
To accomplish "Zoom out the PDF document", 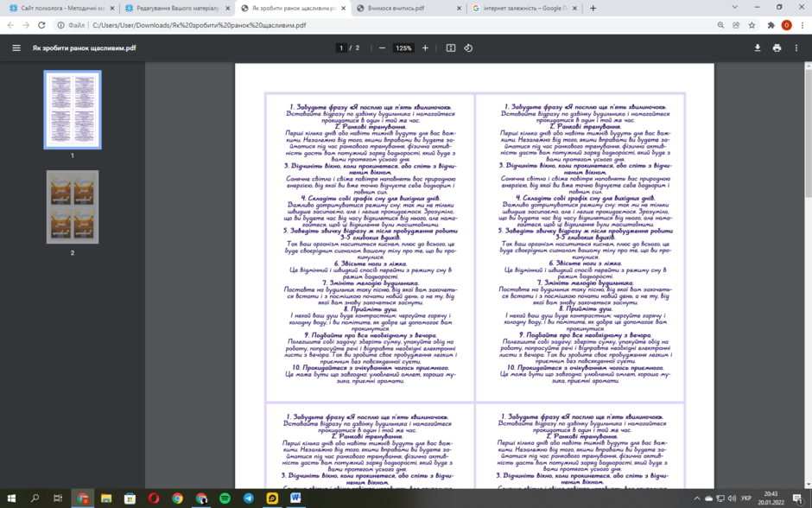I will point(382,48).
